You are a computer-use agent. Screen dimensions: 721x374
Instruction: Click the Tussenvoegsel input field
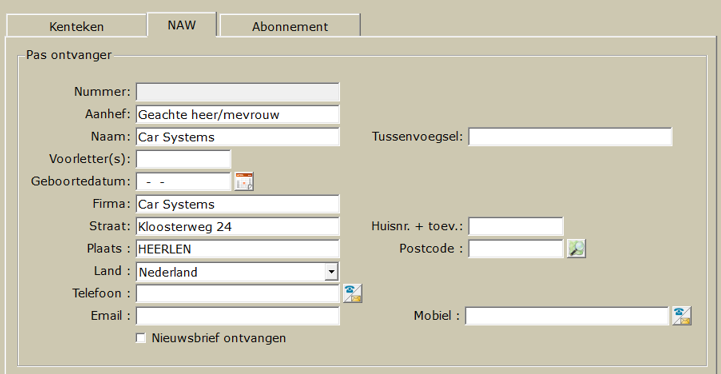coord(570,137)
